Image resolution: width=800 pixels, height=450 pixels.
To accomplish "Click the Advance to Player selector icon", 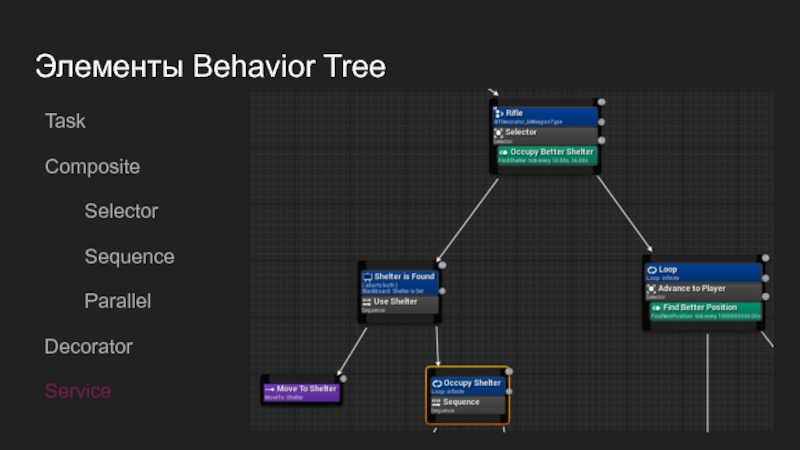I will 651,289.
